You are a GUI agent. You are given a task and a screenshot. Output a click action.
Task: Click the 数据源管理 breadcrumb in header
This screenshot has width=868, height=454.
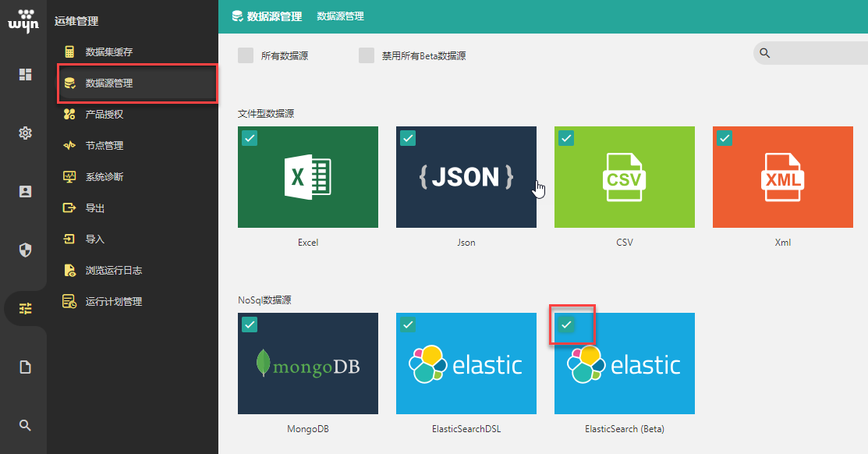(341, 16)
